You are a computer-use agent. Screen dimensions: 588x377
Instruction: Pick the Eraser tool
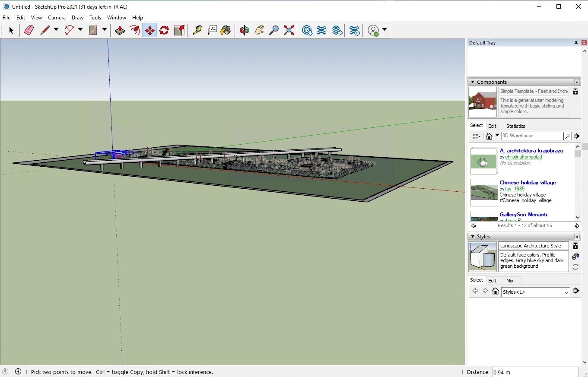point(29,30)
